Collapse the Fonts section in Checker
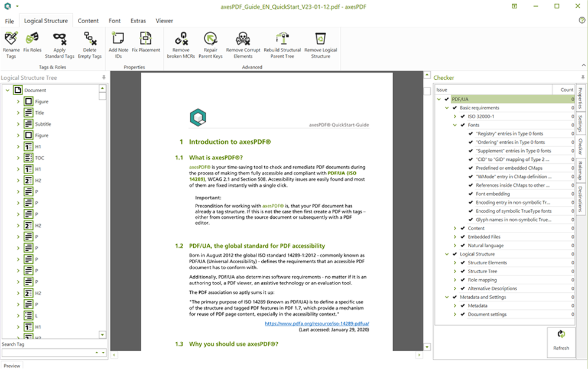Screen dimensions: 588x369 455,125
